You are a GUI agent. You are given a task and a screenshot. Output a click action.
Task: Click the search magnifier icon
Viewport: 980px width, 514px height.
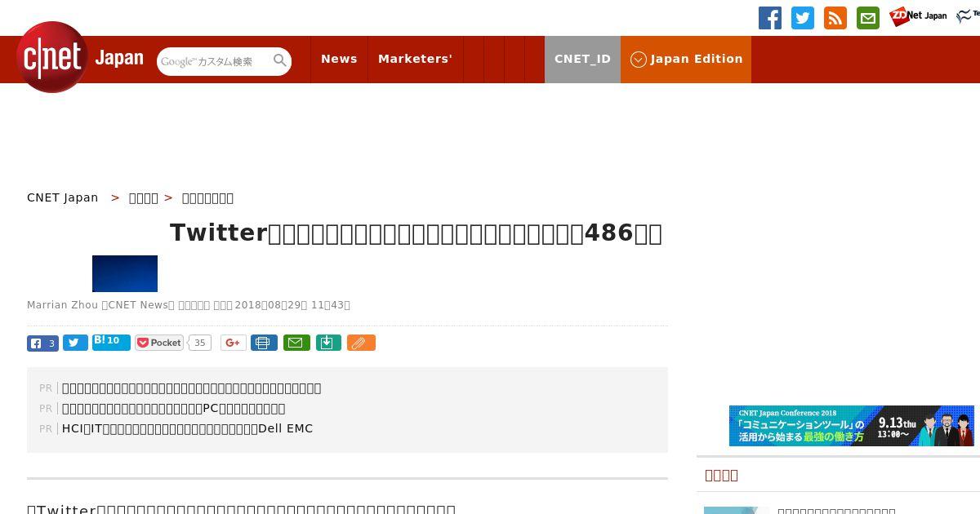280,60
